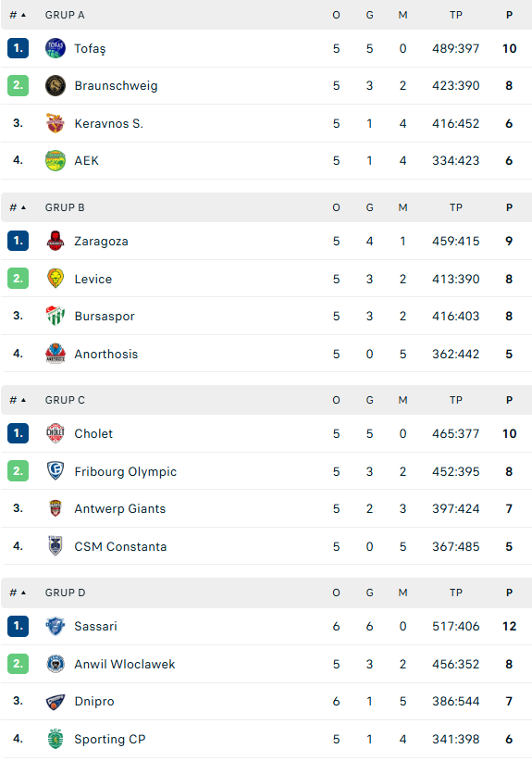Open Antwerp Giants team page

tap(119, 508)
